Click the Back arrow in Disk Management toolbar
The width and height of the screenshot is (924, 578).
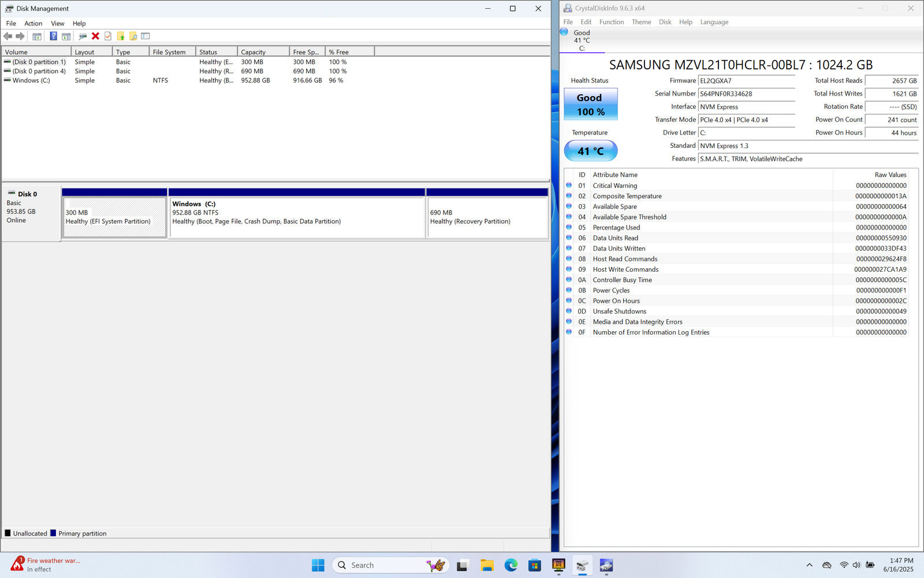[8, 36]
